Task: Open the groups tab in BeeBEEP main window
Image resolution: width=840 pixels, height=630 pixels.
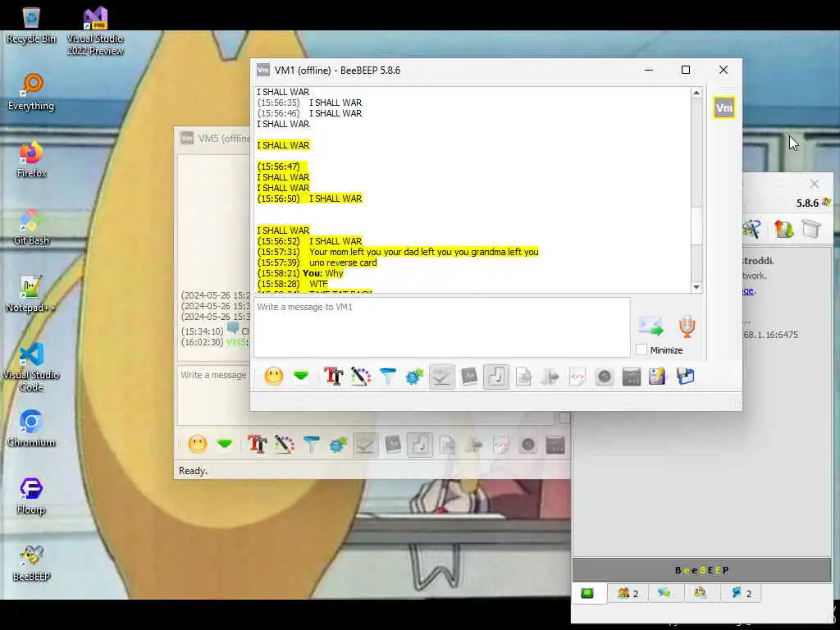Action: tap(701, 593)
